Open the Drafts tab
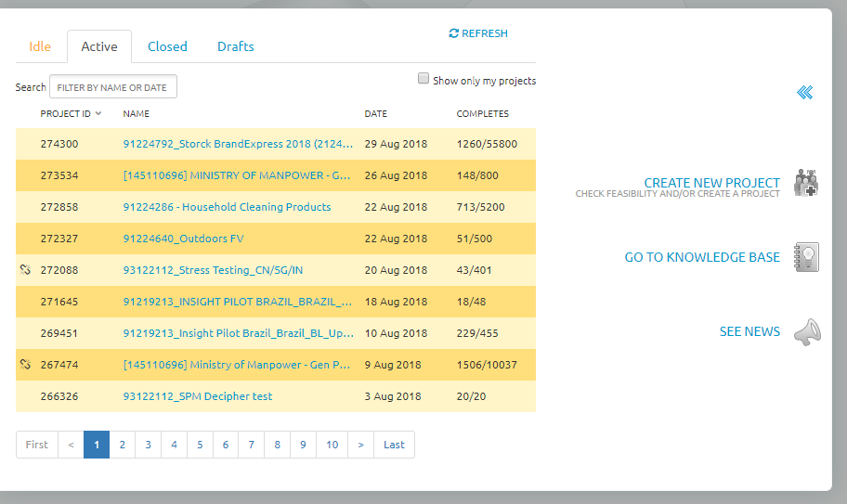847x504 pixels. pos(235,46)
